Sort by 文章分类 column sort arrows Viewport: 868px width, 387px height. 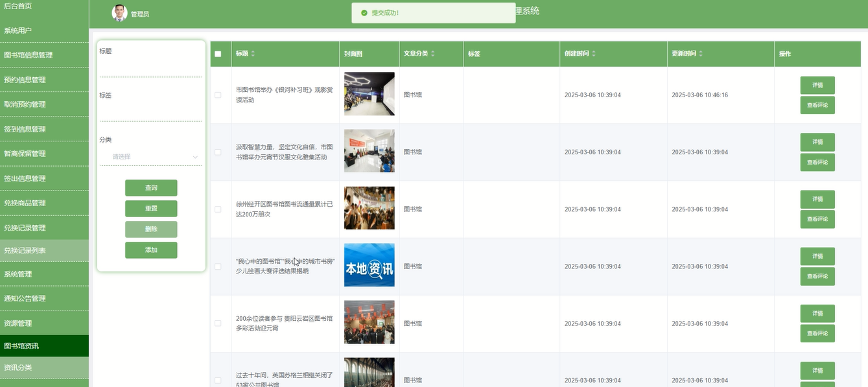pos(433,54)
